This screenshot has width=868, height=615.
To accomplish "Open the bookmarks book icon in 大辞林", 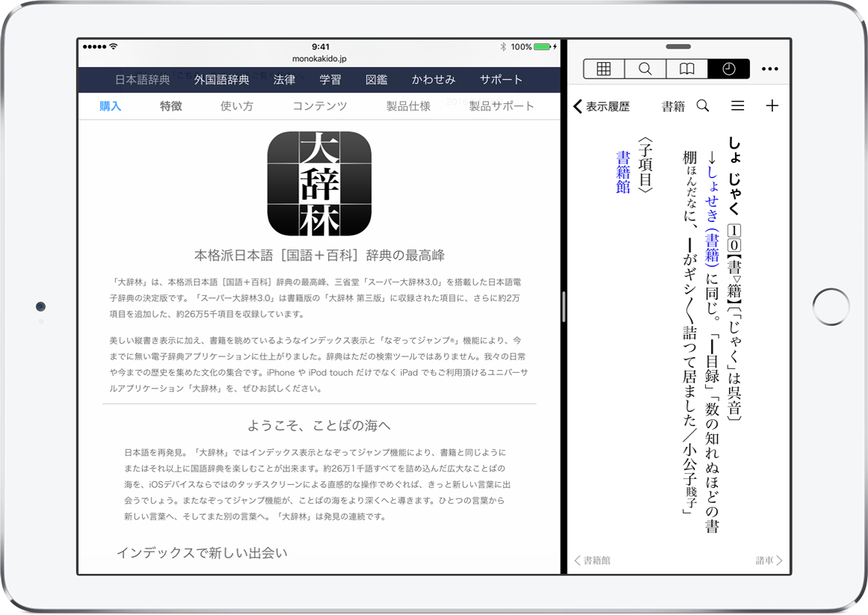I will coord(686,68).
